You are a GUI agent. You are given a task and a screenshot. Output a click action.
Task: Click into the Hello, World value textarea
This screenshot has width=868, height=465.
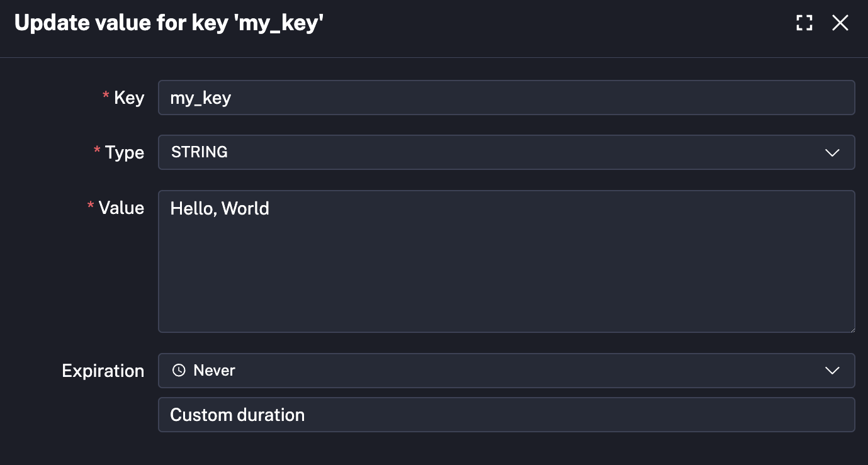point(220,208)
